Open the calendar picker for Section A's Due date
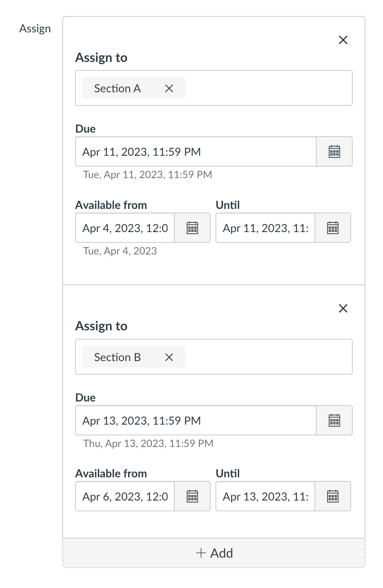 coord(334,151)
